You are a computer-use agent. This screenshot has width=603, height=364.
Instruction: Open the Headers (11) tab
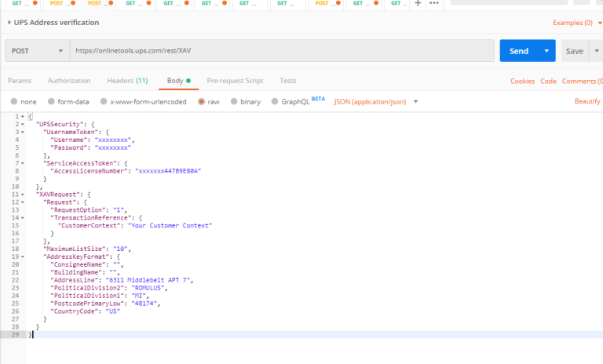127,81
